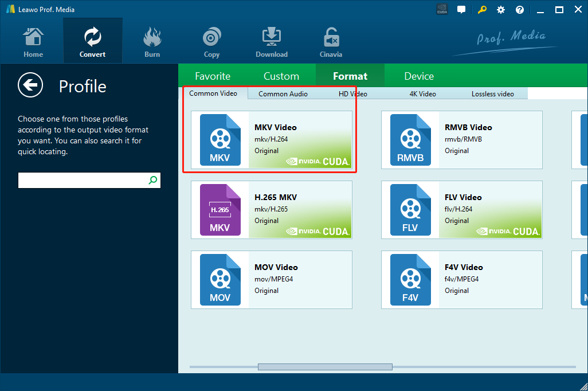Open the Copy disc module
This screenshot has height=391, width=588.
pos(211,42)
